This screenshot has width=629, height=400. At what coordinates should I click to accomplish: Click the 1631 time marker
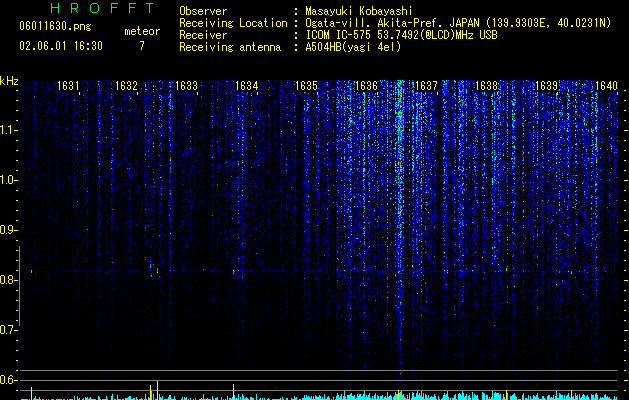68,86
